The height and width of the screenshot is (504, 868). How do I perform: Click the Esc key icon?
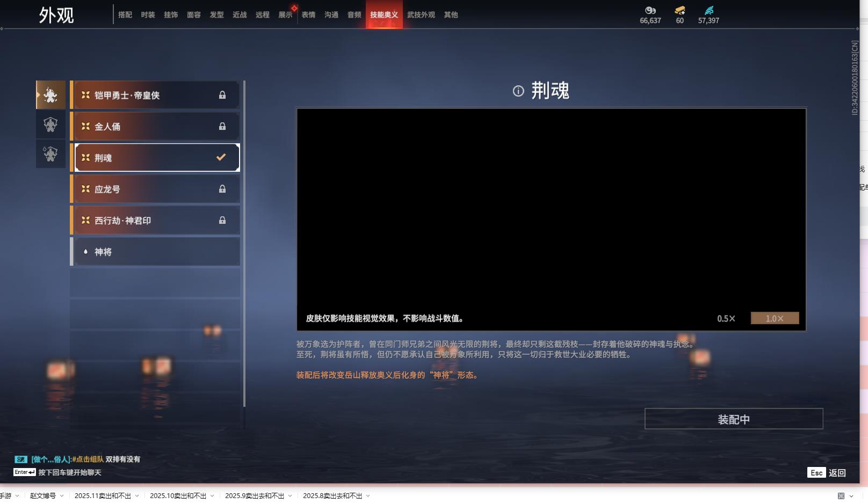point(816,472)
